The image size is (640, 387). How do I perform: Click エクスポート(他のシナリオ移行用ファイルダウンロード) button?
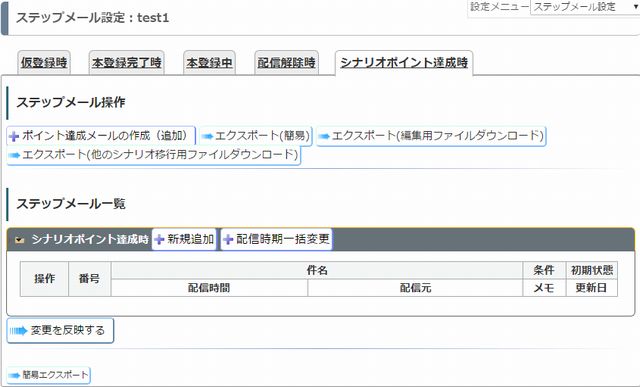[x=154, y=155]
